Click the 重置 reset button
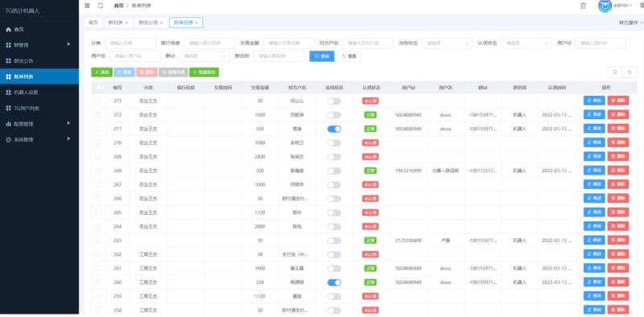The image size is (644, 317). point(349,56)
